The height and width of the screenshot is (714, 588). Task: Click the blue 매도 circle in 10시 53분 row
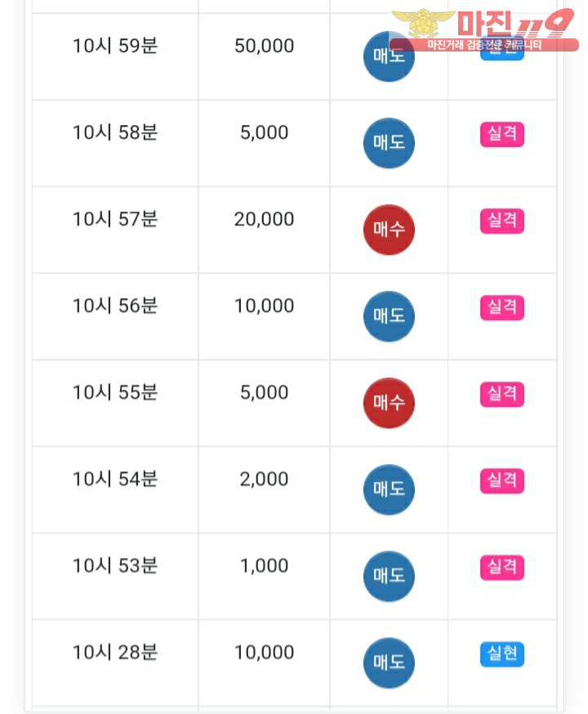(x=389, y=576)
